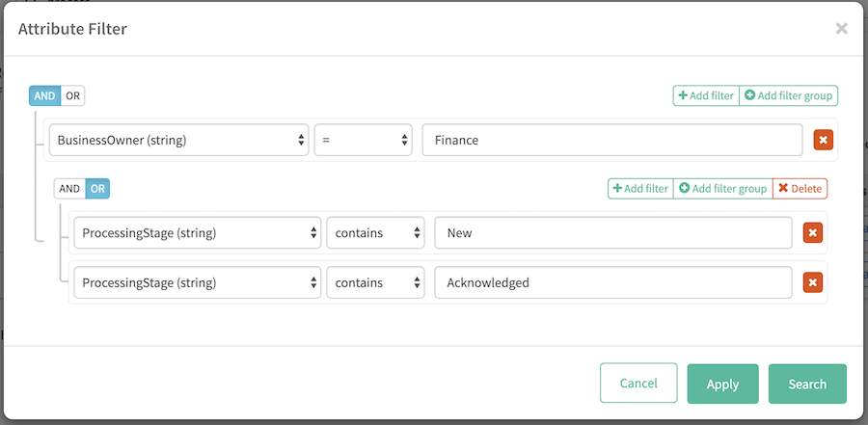Add filter group inside nested group
The height and width of the screenshot is (425, 868).
pyautogui.click(x=723, y=188)
